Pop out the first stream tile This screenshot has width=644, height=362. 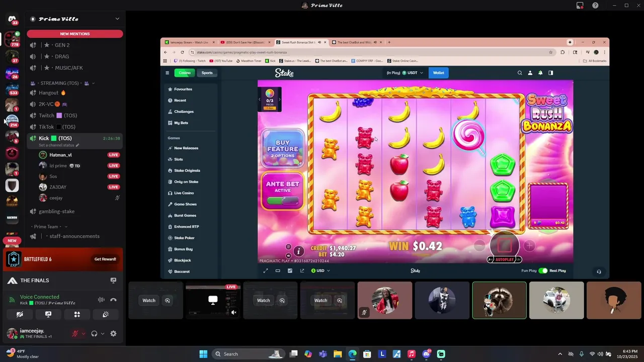168,300
